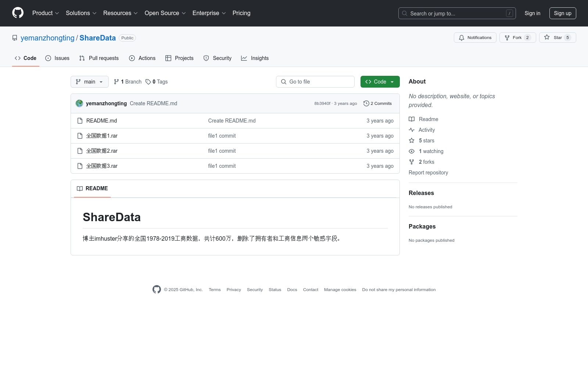Open the 8b3940f commit hash link

click(322, 103)
